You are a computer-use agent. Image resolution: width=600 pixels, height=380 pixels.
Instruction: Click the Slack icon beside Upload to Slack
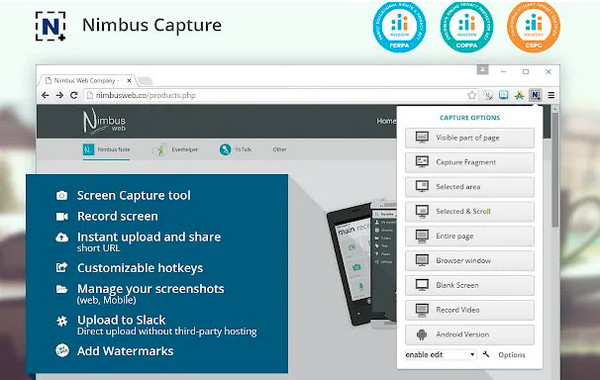point(62,321)
